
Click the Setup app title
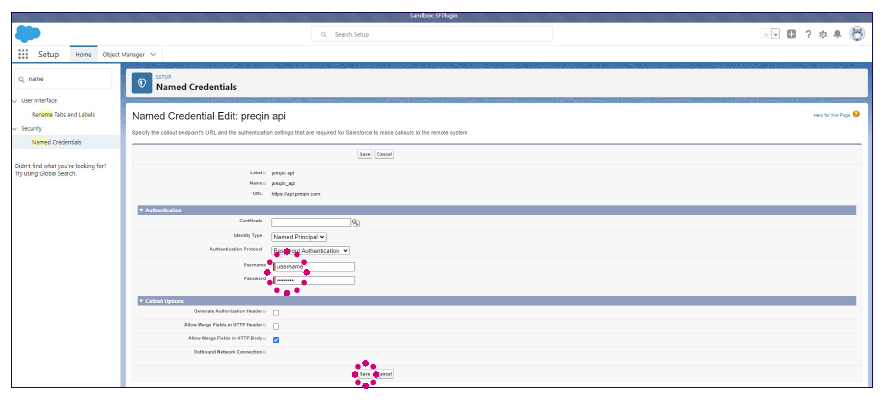coord(48,54)
